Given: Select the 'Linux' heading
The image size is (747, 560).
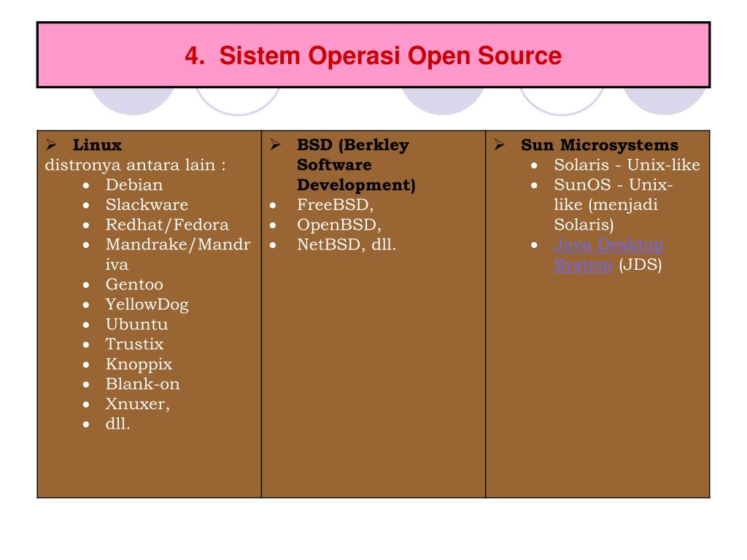Looking at the screenshot, I should (97, 145).
